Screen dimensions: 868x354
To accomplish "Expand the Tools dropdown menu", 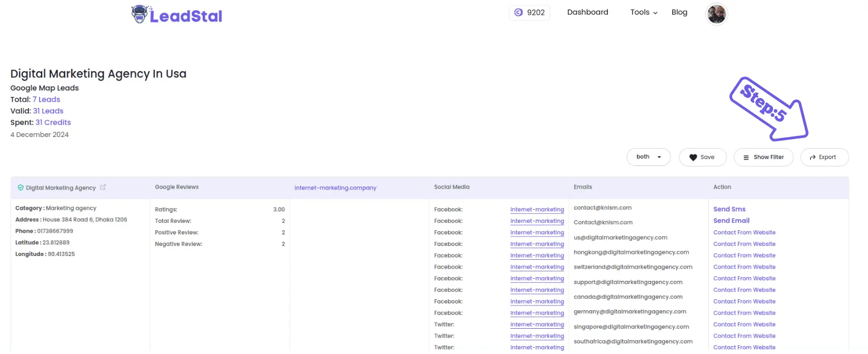I will 644,12.
